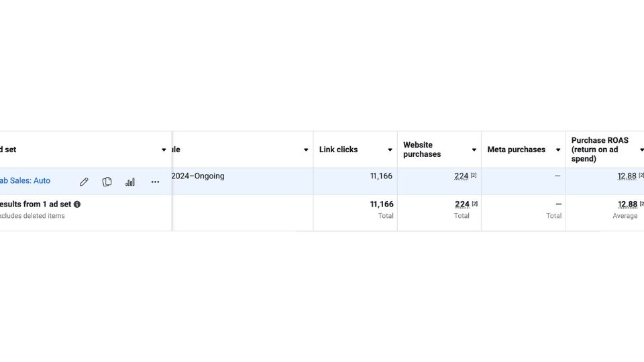Expand the Meta purchases column dropdown arrow
The image size is (644, 362).
[557, 150]
